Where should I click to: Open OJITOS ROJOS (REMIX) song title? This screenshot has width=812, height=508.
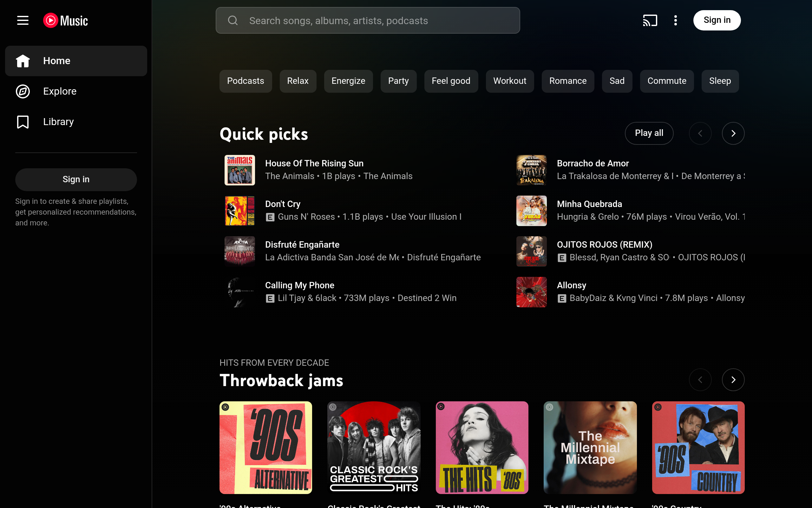pyautogui.click(x=604, y=244)
